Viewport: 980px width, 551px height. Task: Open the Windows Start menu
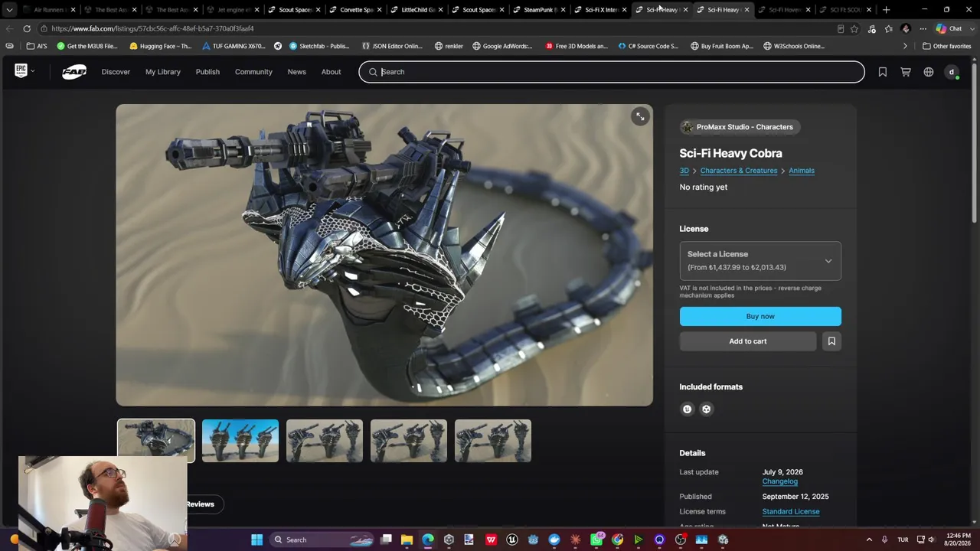257,540
